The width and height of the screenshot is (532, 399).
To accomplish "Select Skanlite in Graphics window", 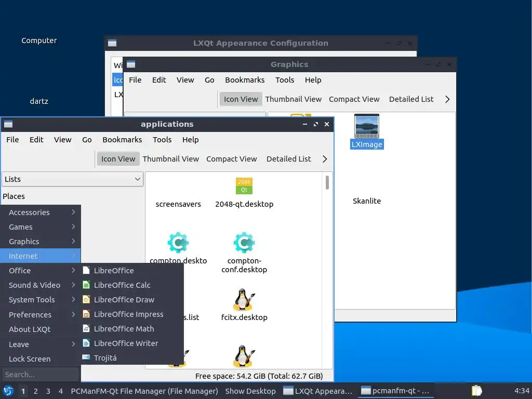I will click(x=367, y=201).
